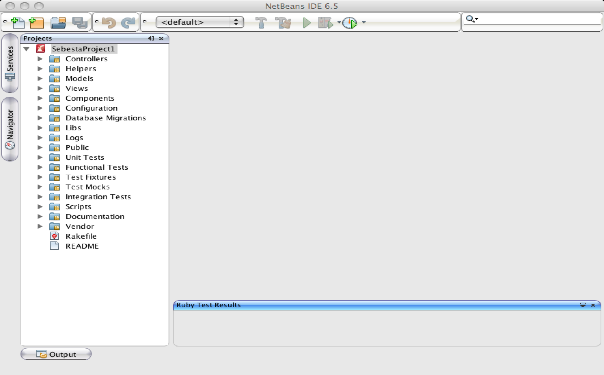
Task: Select the Functional Tests tree label
Action: click(x=97, y=167)
